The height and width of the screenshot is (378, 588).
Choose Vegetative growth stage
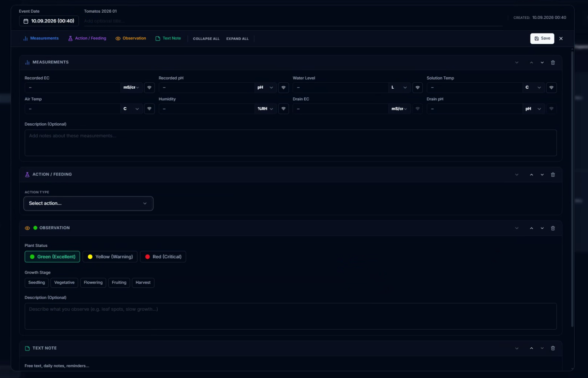[x=64, y=283]
